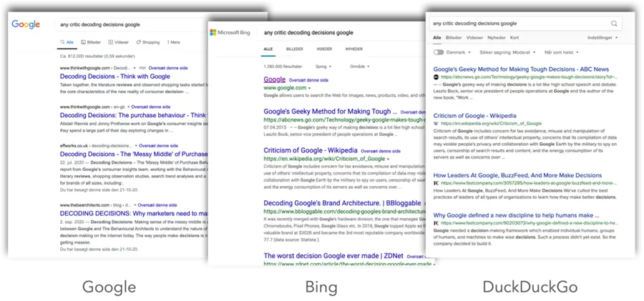Click '1.280.000 Resultater' count in Bing
This screenshot has width=644, height=301.
tap(283, 66)
